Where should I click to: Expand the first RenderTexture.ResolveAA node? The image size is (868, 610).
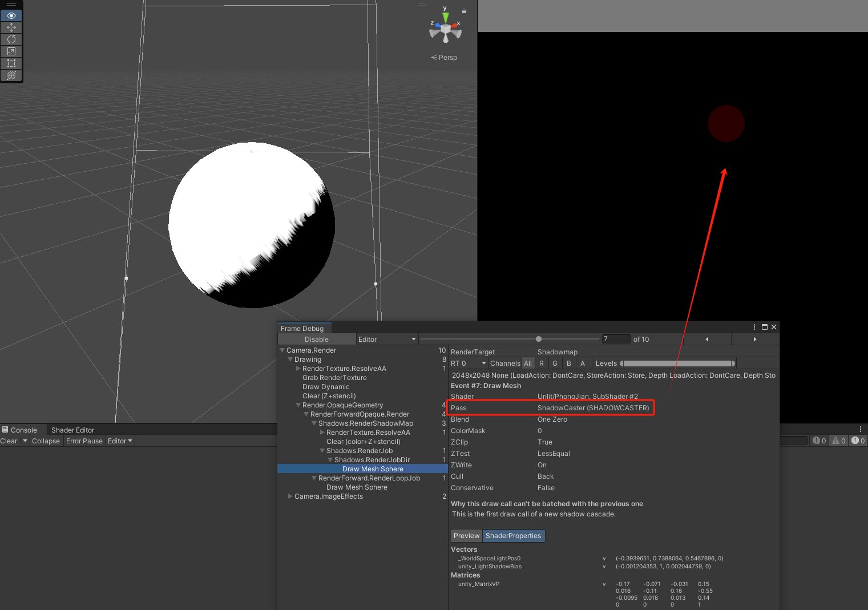click(298, 369)
